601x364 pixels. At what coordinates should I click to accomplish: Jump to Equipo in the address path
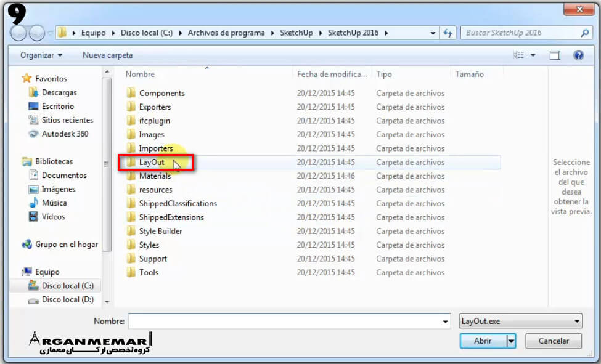point(93,33)
